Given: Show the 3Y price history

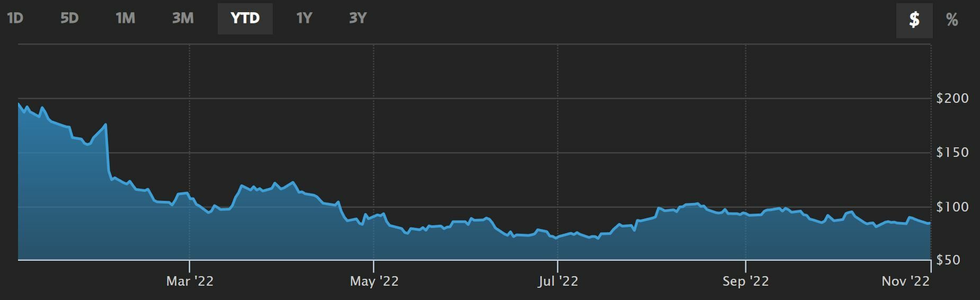Looking at the screenshot, I should pyautogui.click(x=358, y=19).
